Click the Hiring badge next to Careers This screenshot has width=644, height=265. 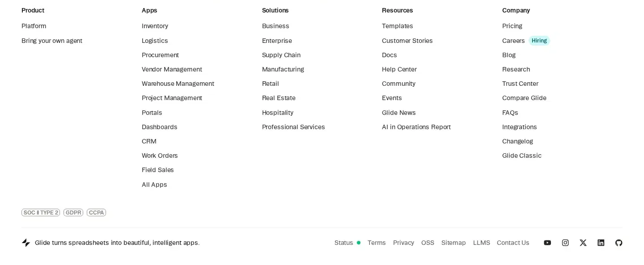click(539, 41)
